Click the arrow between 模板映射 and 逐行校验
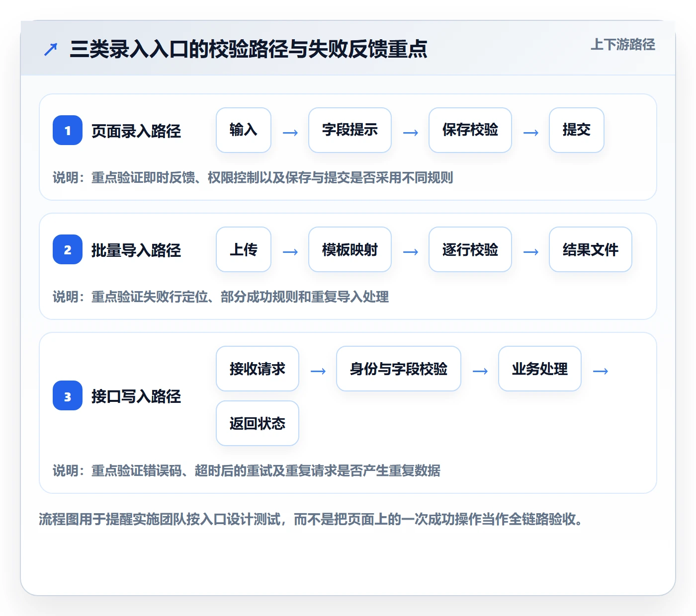The image size is (696, 616). pyautogui.click(x=411, y=252)
